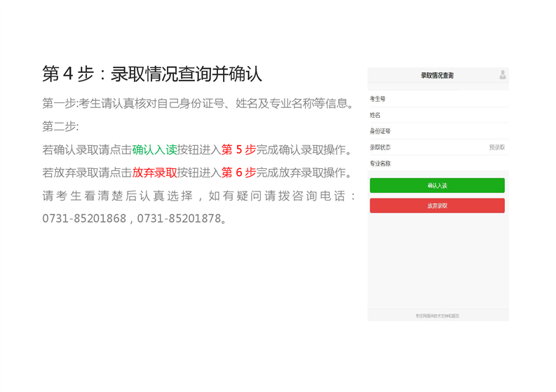The width and height of the screenshot is (556, 392).
Task: Click the user profile icon in header
Action: (502, 75)
